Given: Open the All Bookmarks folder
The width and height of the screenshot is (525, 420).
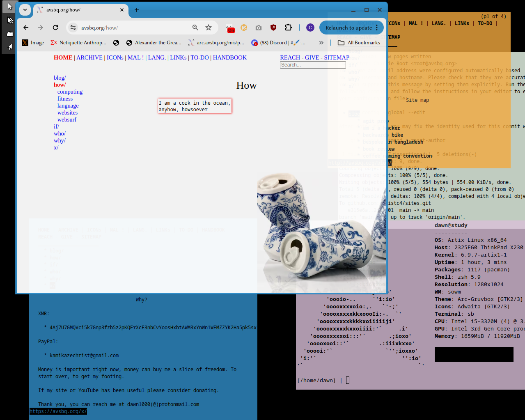Looking at the screenshot, I should tap(359, 43).
